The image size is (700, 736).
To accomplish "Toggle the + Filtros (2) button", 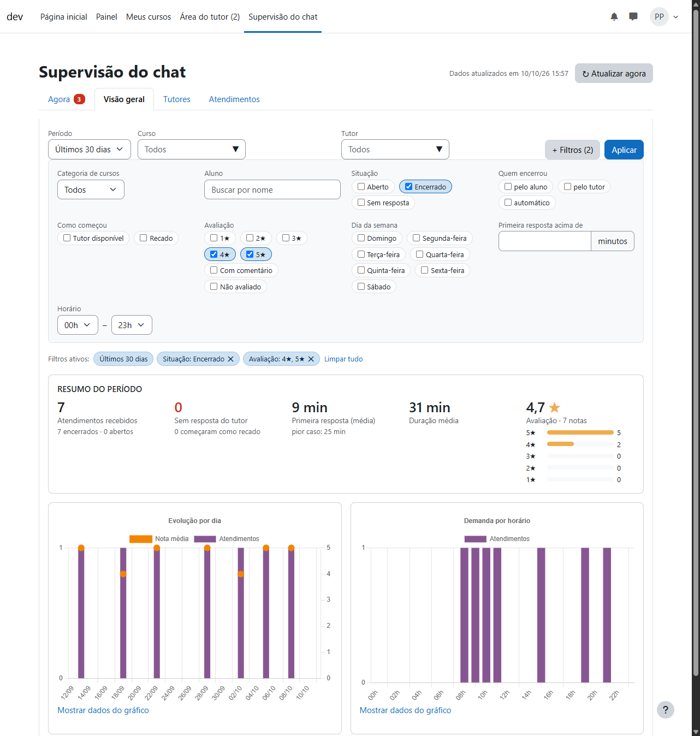I will coord(573,150).
